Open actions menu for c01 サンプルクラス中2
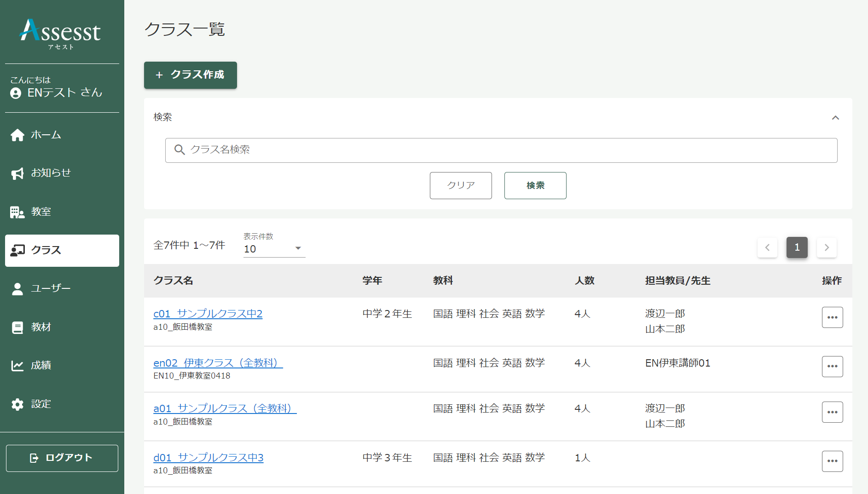This screenshot has height=494, width=868. [832, 317]
